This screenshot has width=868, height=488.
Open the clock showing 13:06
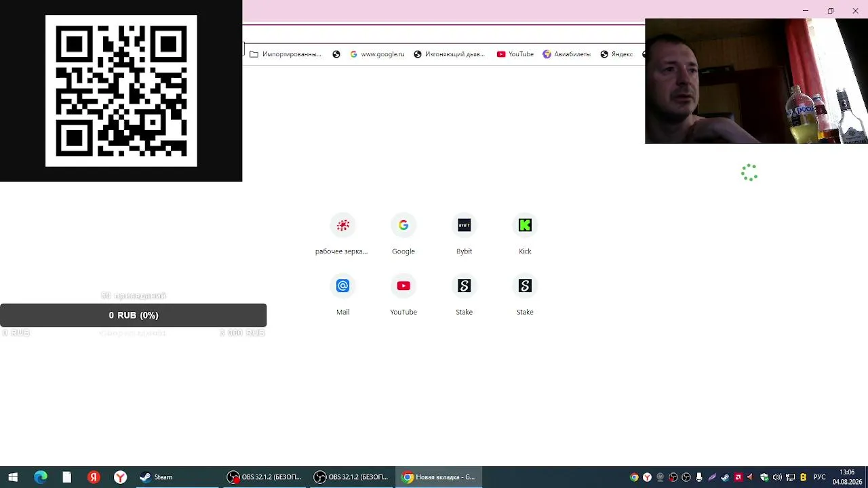[847, 477]
